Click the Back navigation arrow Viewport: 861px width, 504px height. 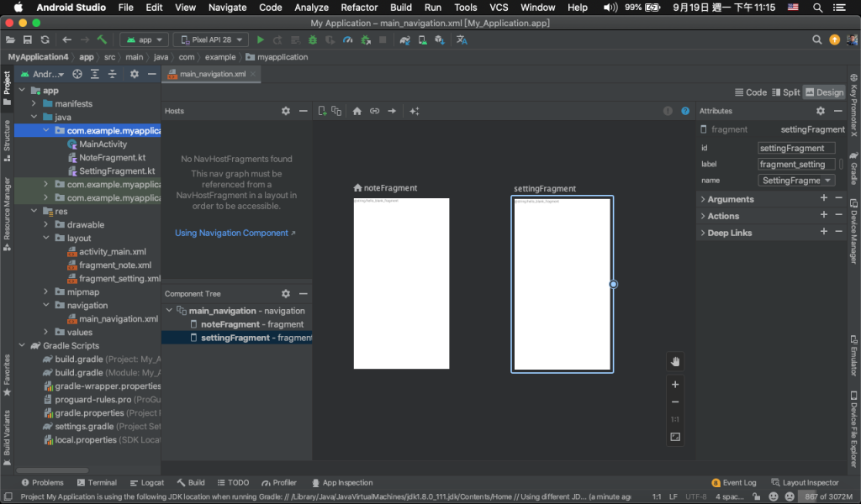(66, 39)
